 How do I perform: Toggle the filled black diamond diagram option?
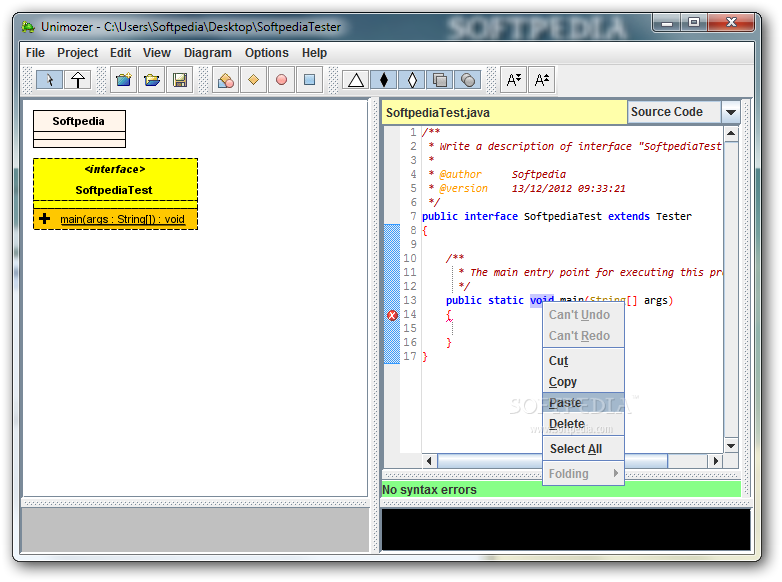[x=383, y=80]
